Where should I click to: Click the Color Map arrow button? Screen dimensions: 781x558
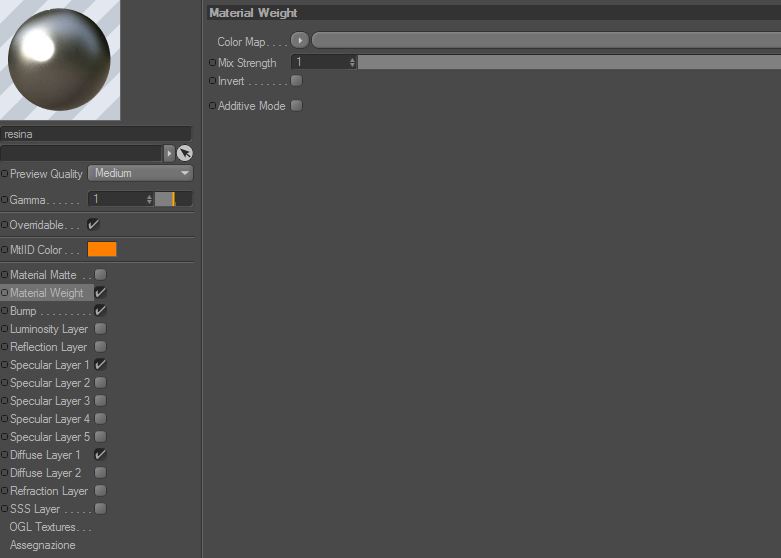(300, 40)
